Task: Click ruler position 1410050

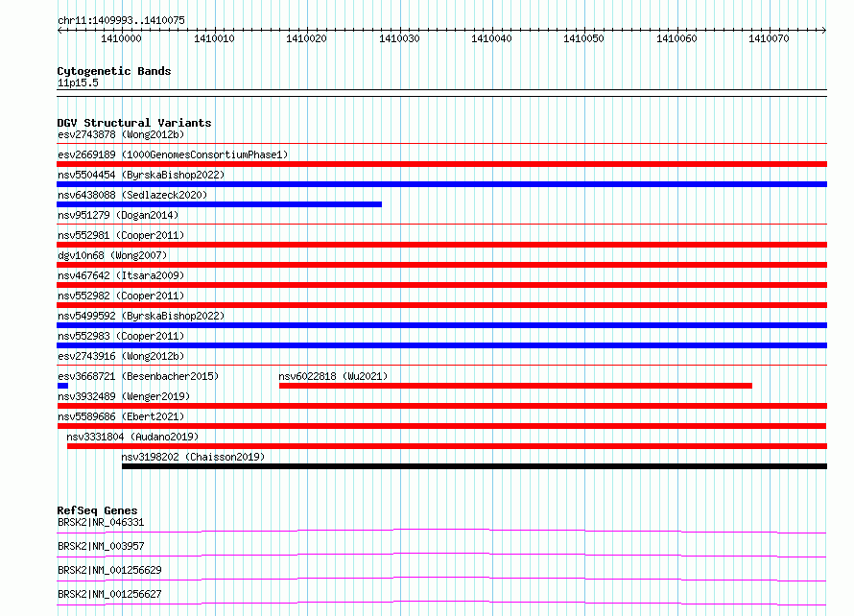Action: click(583, 38)
